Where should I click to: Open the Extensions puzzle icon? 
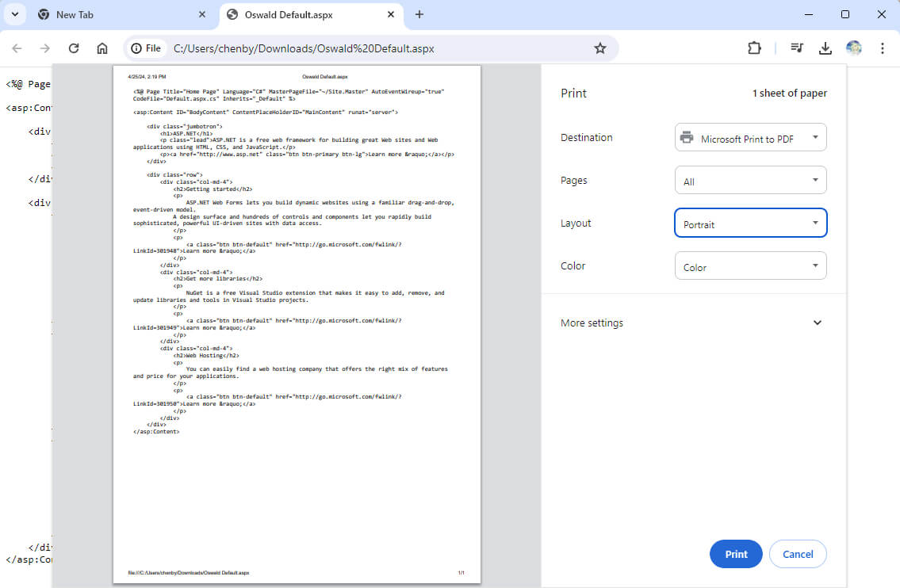(x=754, y=48)
